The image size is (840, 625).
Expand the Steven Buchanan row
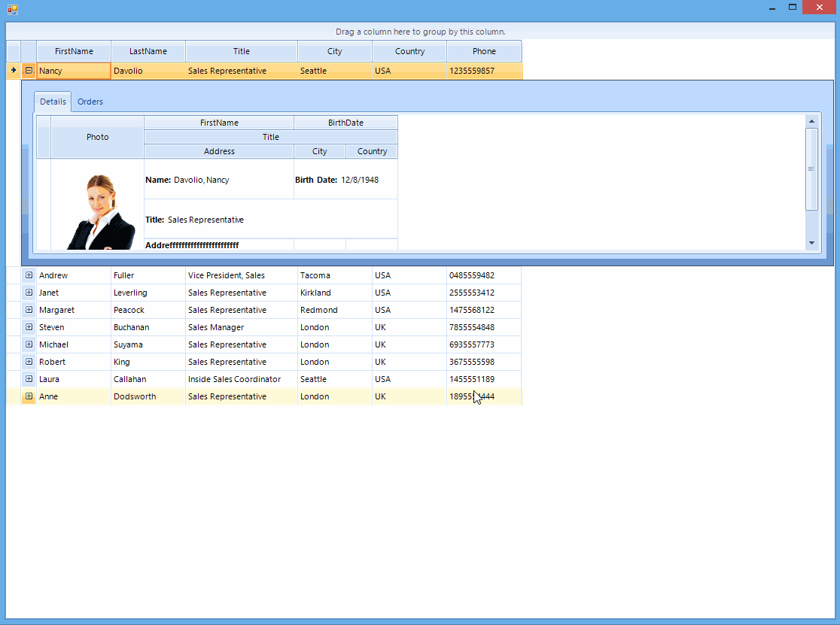29,327
